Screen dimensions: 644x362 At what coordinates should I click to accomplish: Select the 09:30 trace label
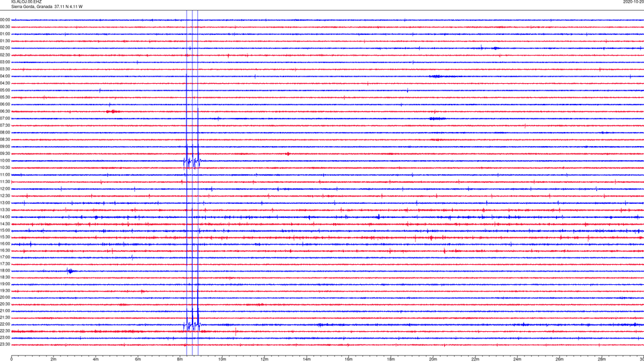pos(5,154)
